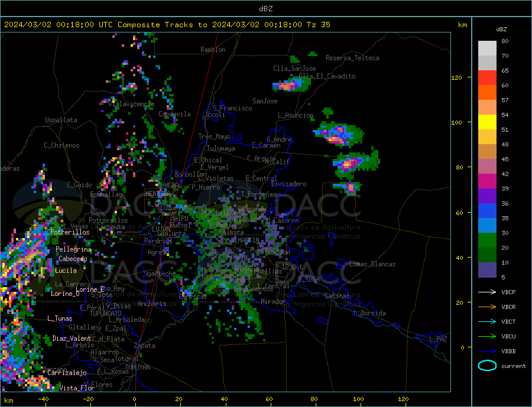Click the '5' dBZ scale label
532x407 pixels.
pyautogui.click(x=503, y=278)
